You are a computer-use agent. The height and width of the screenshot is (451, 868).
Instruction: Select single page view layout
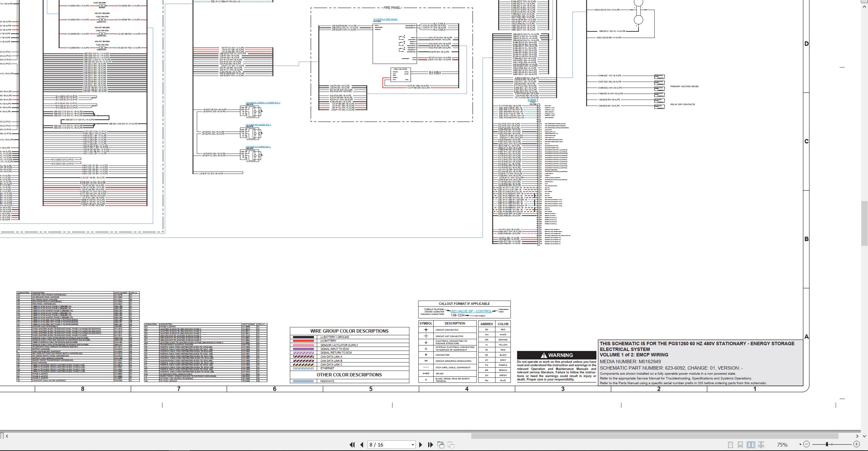click(x=730, y=445)
